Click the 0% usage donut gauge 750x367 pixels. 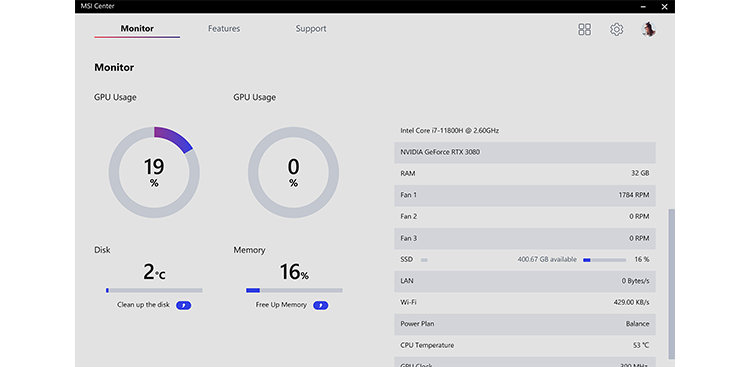(293, 172)
